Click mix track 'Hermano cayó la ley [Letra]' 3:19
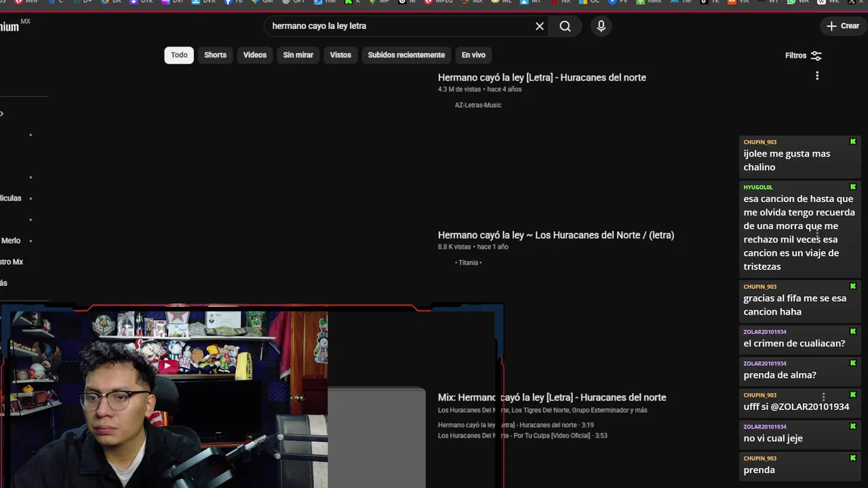Screen dimensions: 868x488 pyautogui.click(x=516, y=425)
